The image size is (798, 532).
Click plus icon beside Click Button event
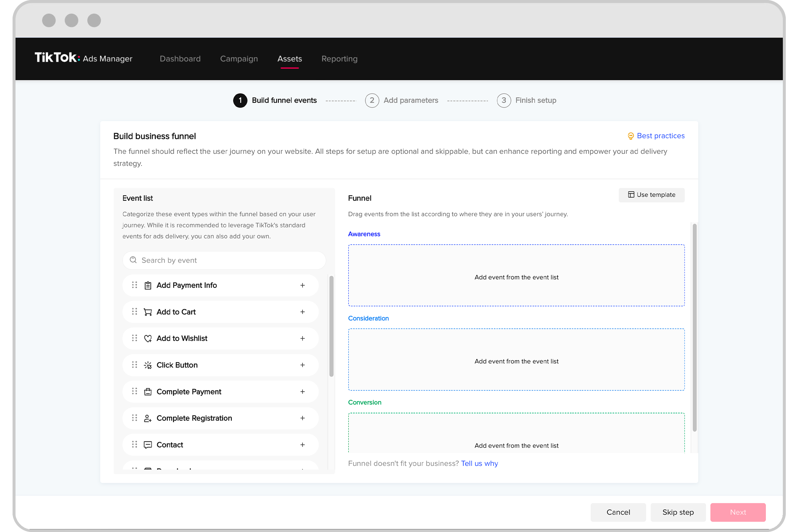click(x=303, y=365)
